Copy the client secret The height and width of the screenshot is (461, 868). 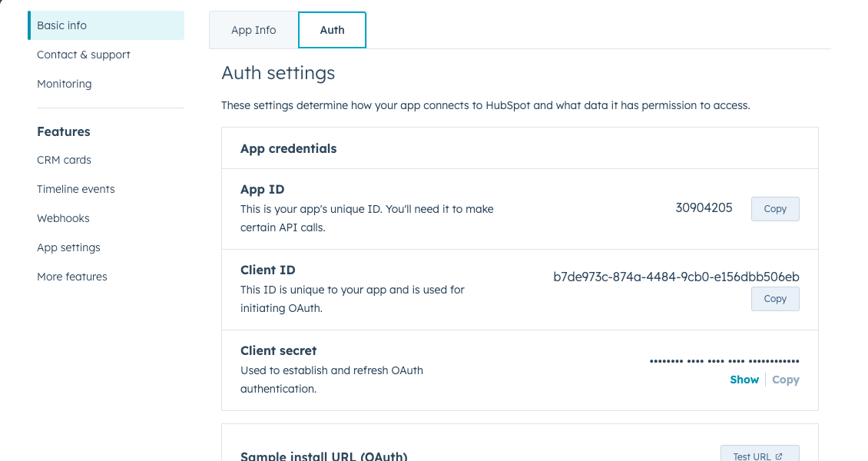[785, 380]
